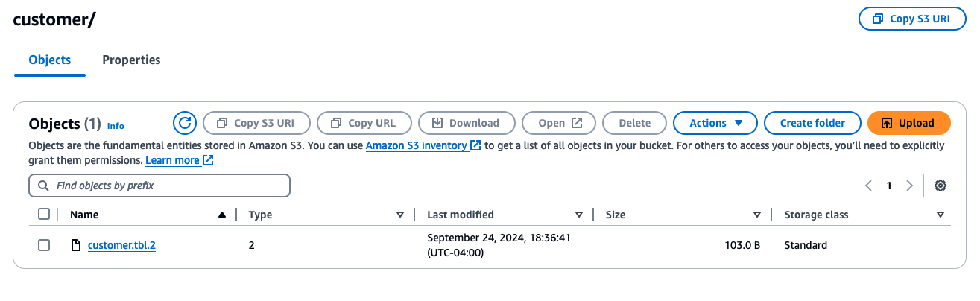Image resolution: width=980 pixels, height=301 pixels.
Task: Open the Amazon S3 inventory link
Action: pos(417,146)
